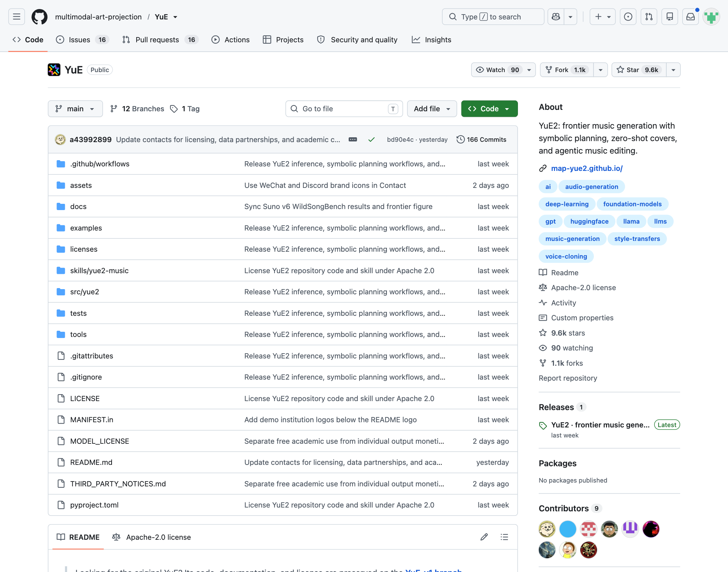The width and height of the screenshot is (728, 572).
Task: Open the 12 Branches link
Action: pos(137,109)
